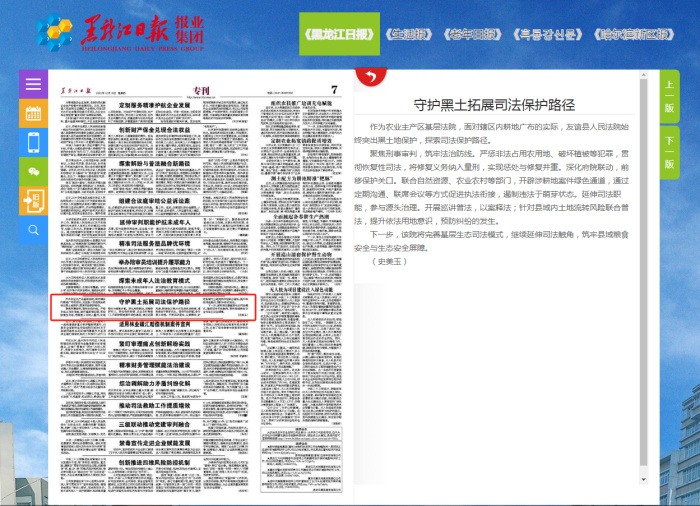This screenshot has height=506, width=700.
Task: Click the red back arrow icon
Action: [371, 77]
